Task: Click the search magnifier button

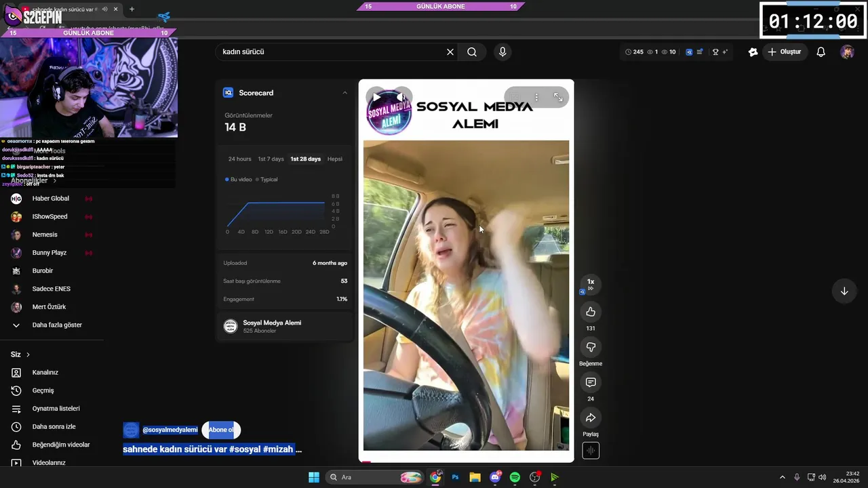Action: tap(472, 52)
